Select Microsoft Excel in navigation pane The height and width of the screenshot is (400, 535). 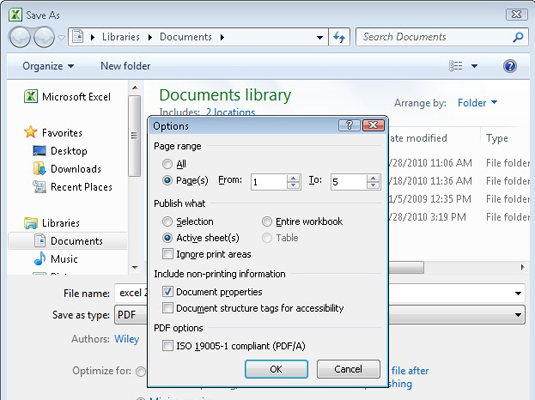point(68,97)
